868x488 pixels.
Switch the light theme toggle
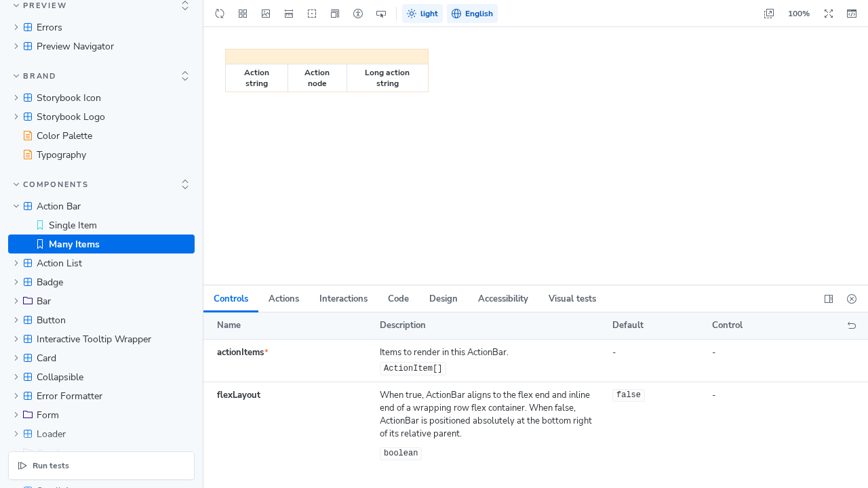422,14
